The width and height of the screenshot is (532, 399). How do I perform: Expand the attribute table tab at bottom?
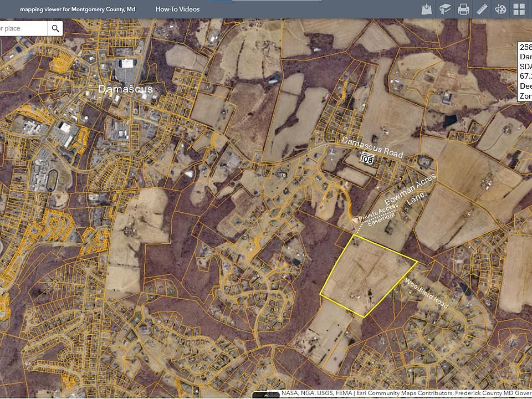pyautogui.click(x=266, y=395)
